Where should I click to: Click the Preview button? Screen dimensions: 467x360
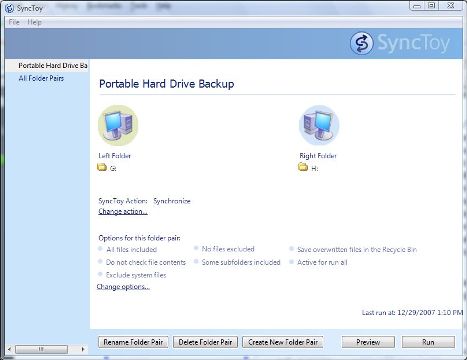pyautogui.click(x=368, y=342)
